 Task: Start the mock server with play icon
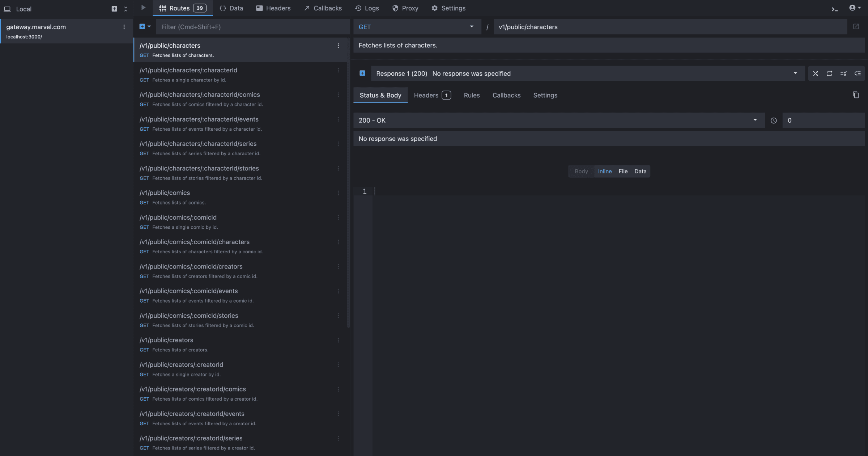(x=143, y=8)
